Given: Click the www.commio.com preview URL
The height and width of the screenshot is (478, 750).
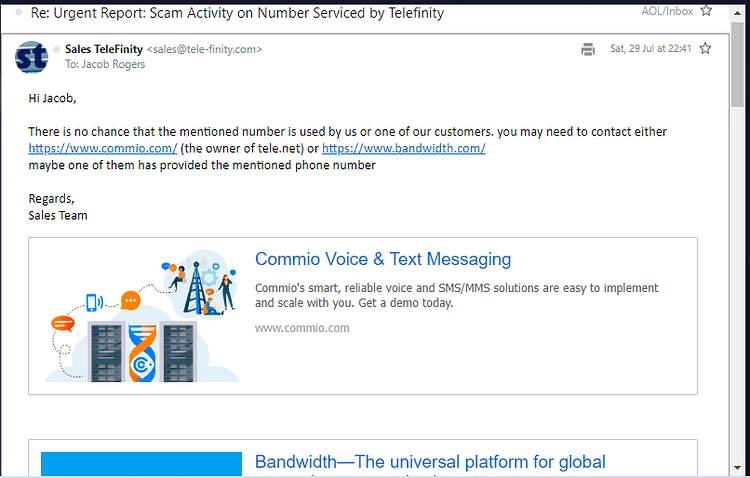Looking at the screenshot, I should click(x=302, y=328).
